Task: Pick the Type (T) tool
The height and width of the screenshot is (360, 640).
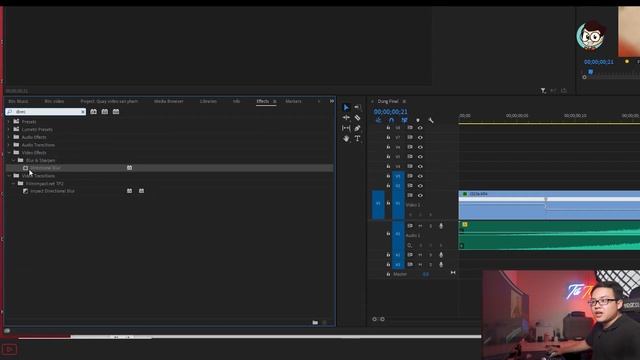Action: 358,139
